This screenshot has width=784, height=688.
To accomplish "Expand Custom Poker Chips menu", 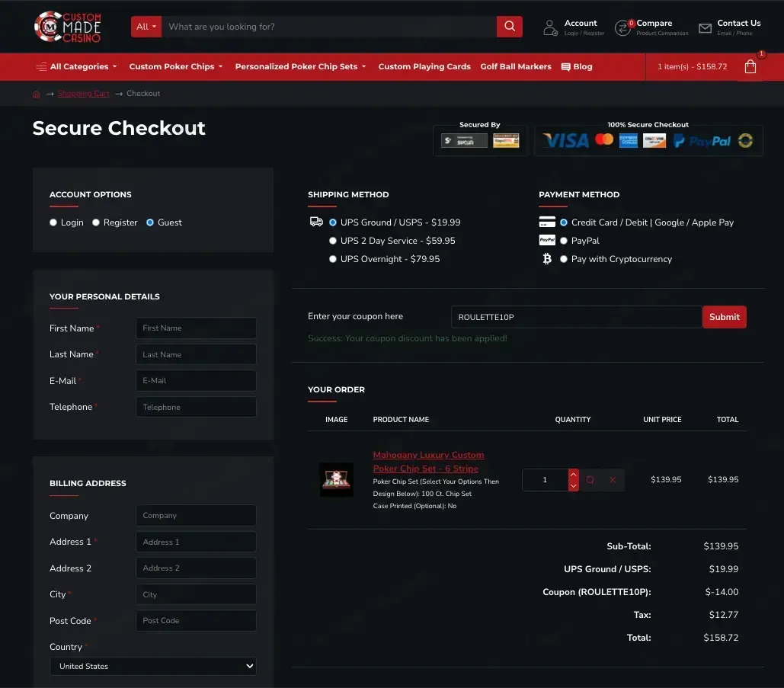I will click(175, 66).
